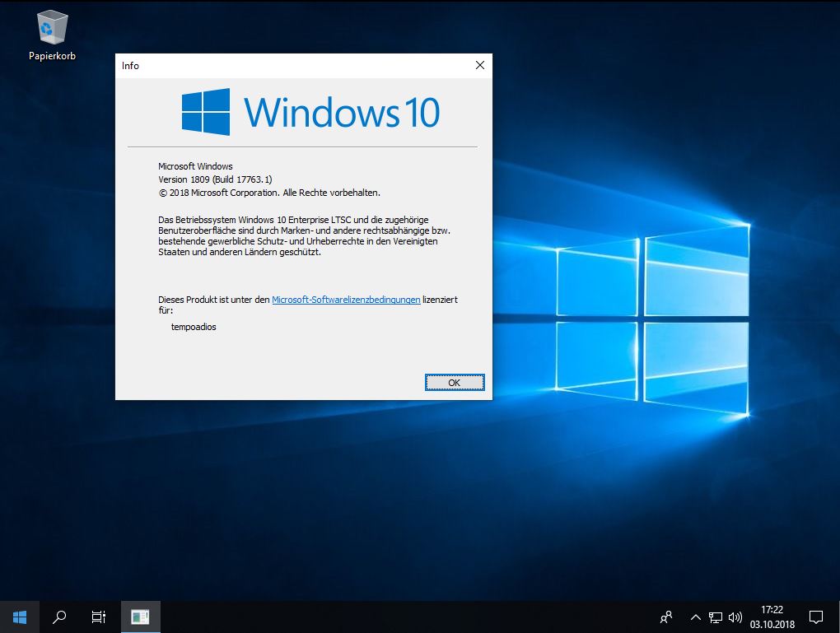Click the OK button in Info dialog
Viewport: 840px width, 633px height.
(x=455, y=383)
